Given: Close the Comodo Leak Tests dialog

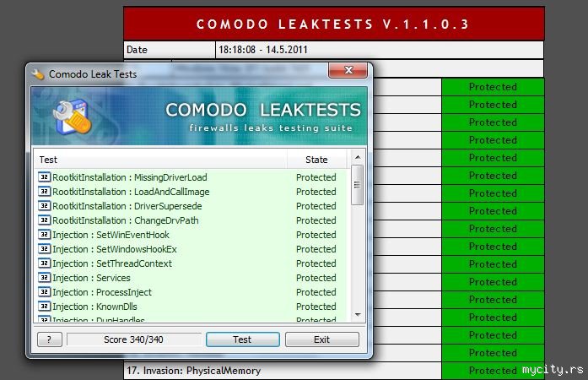Looking at the screenshot, I should 348,70.
